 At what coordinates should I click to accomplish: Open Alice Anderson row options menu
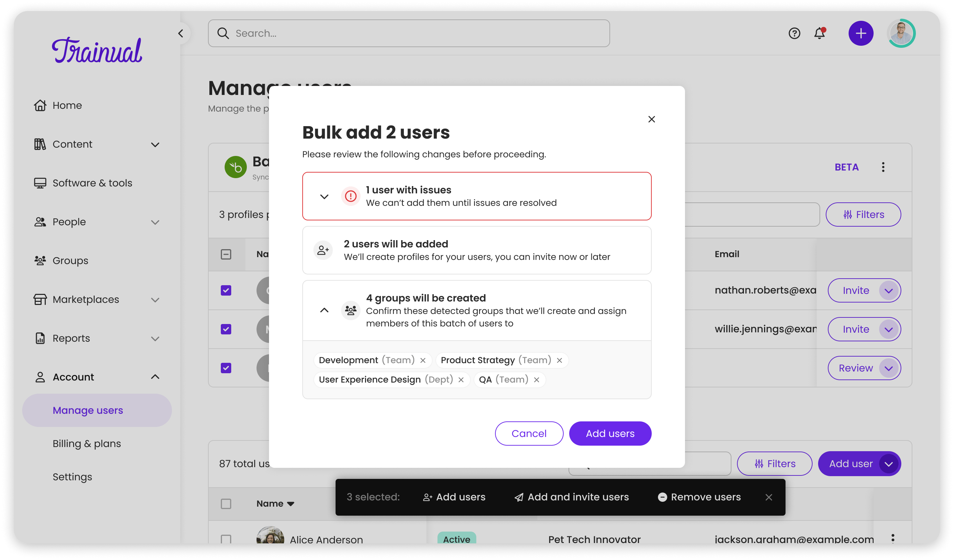[893, 539]
